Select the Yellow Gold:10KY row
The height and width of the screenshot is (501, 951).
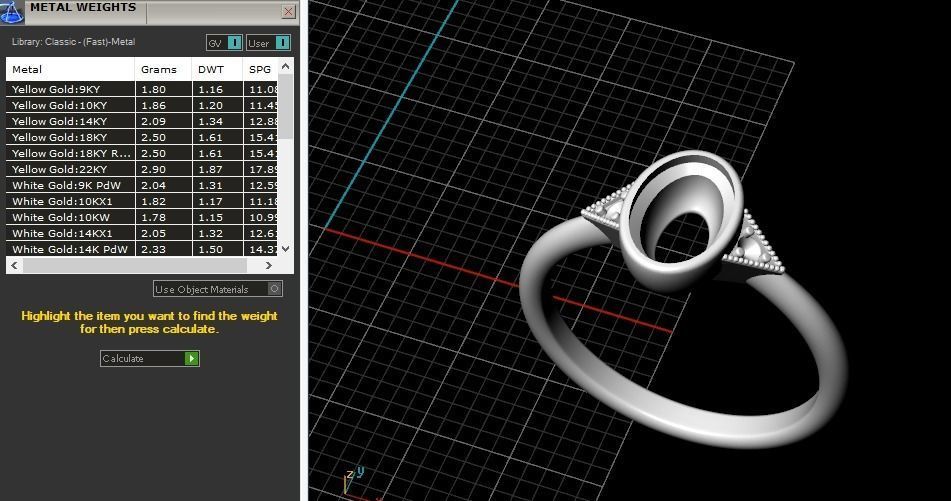coord(142,105)
